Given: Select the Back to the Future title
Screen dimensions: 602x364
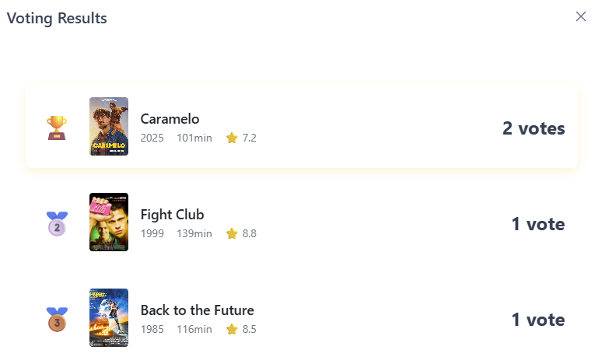Looking at the screenshot, I should point(198,310).
